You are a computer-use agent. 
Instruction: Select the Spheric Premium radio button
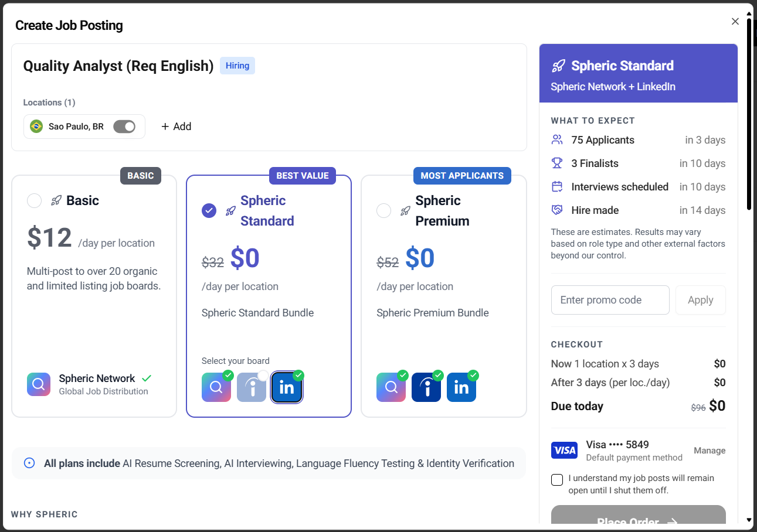pyautogui.click(x=384, y=210)
